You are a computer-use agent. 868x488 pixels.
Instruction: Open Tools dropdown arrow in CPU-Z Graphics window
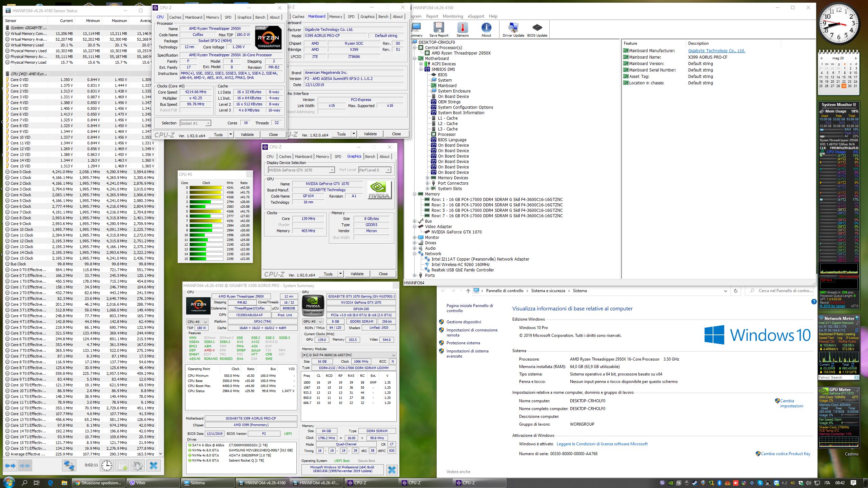[x=340, y=274]
